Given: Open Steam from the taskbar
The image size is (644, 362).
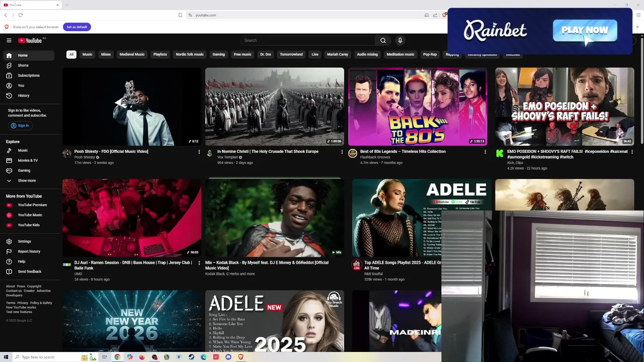Looking at the screenshot, I should point(191,357).
